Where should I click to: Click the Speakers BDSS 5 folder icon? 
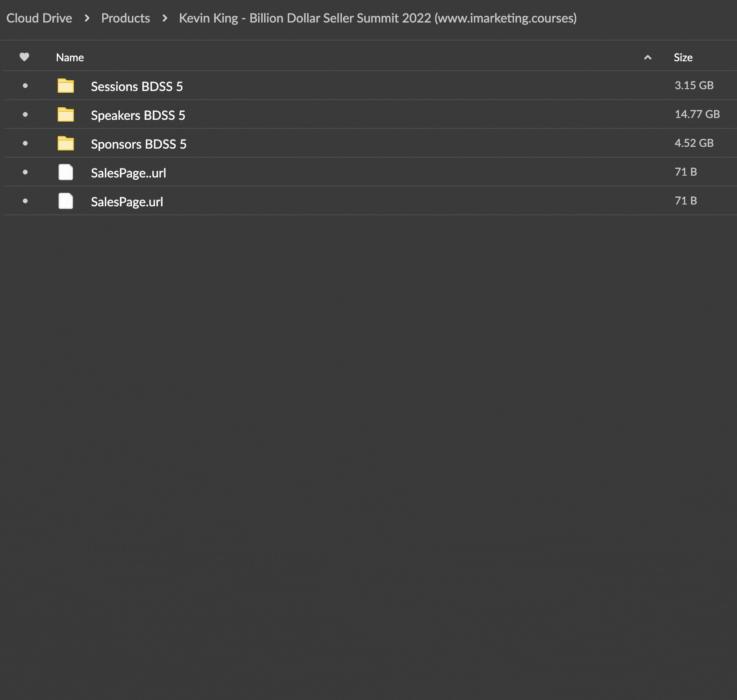click(x=66, y=114)
